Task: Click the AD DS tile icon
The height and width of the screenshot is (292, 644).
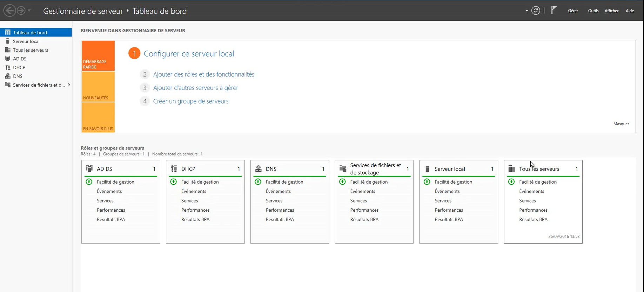Action: click(89, 169)
